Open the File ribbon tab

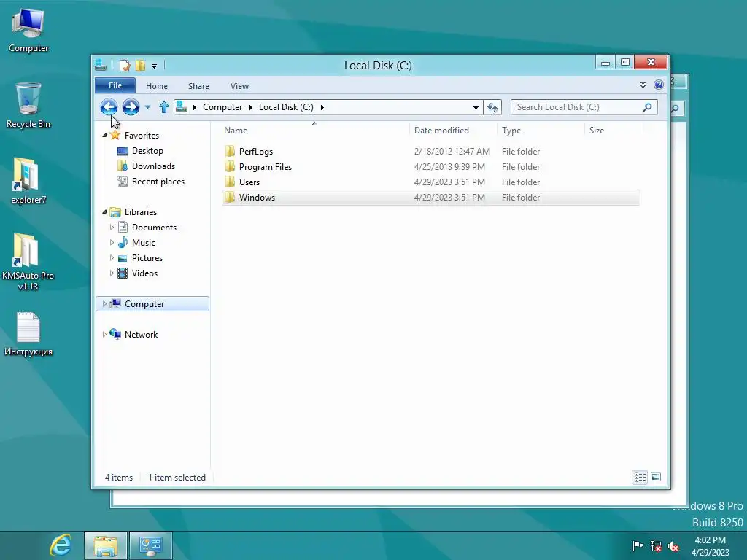pos(115,86)
